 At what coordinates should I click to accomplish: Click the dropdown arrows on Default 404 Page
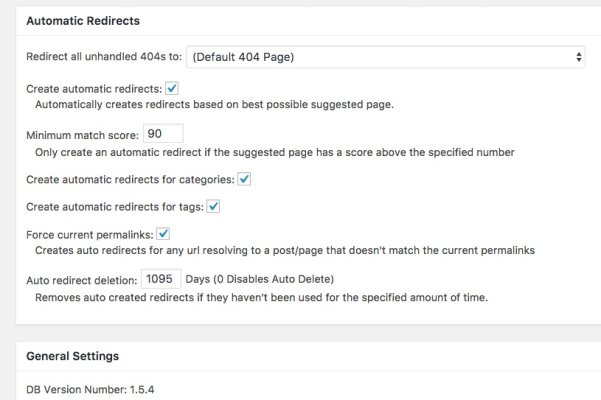point(578,57)
